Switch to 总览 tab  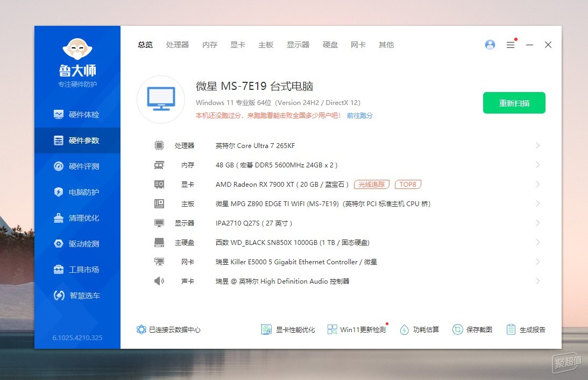pos(145,45)
